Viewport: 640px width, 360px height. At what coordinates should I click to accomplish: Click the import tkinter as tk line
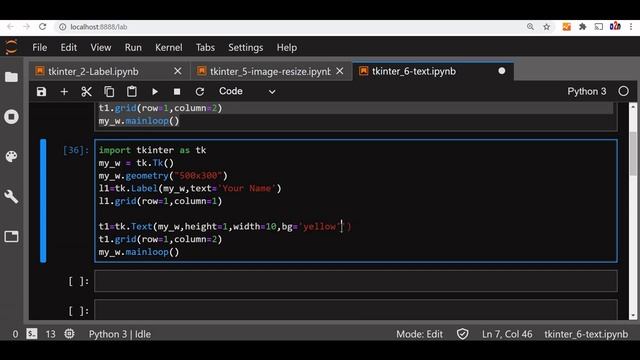[152, 150]
